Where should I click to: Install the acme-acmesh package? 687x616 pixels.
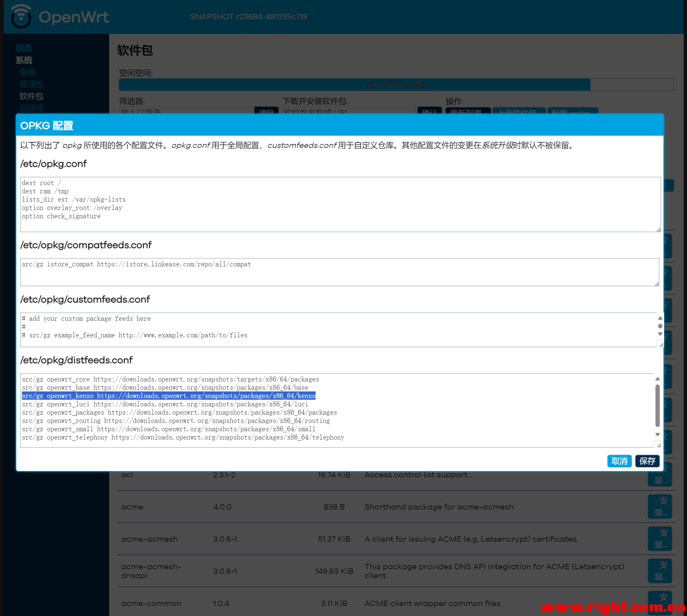click(x=659, y=538)
